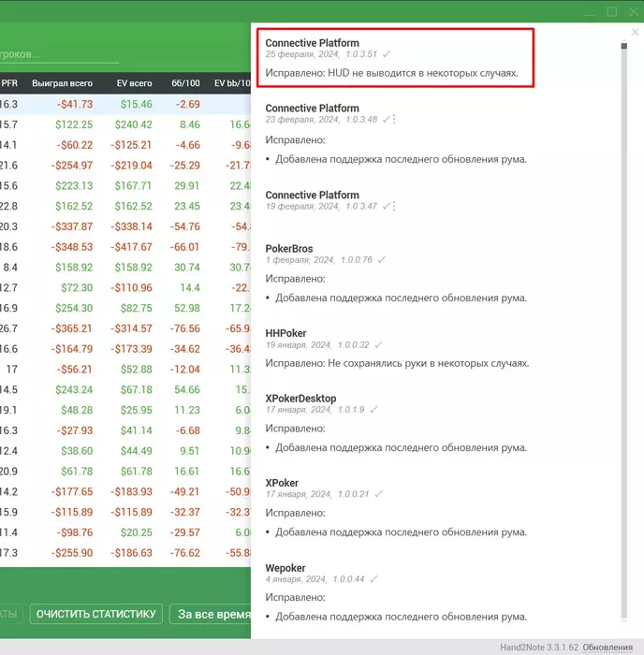Viewport: 644px width, 655px height.
Task: Select Connective Platform 19 февраля entry title
Action: tap(313, 195)
